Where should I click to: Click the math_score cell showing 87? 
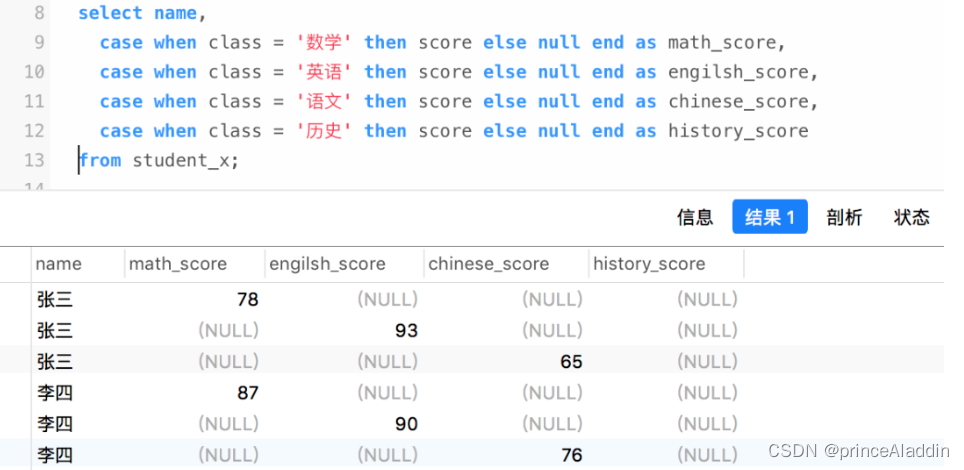(x=248, y=392)
